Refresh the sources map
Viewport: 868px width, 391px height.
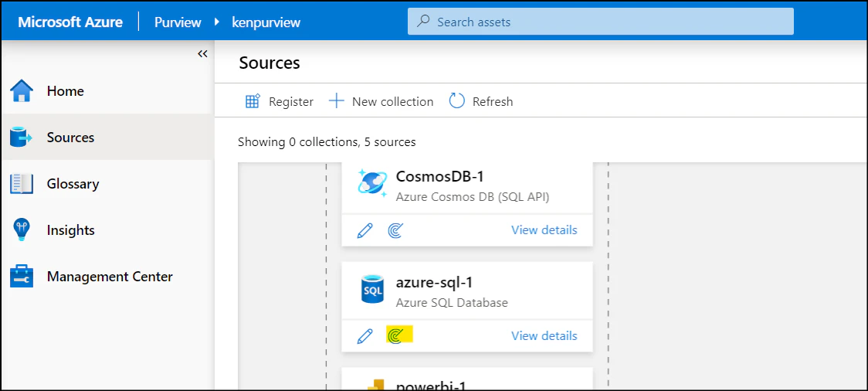point(480,102)
